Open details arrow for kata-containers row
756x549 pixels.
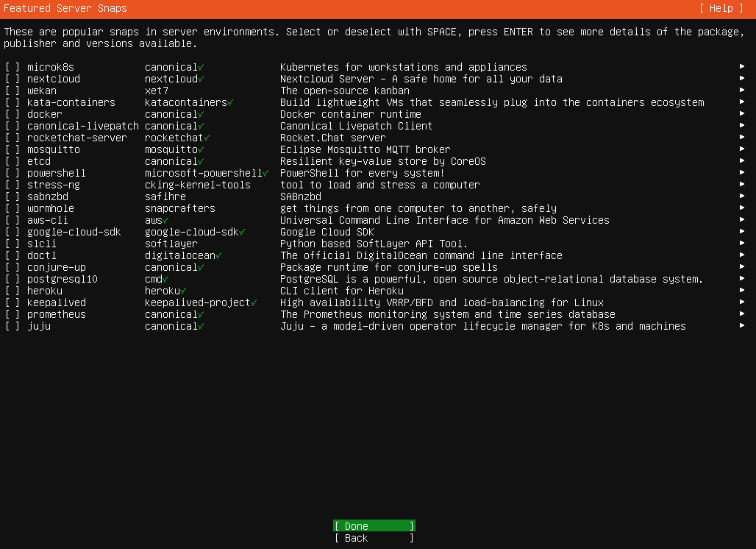click(x=742, y=102)
